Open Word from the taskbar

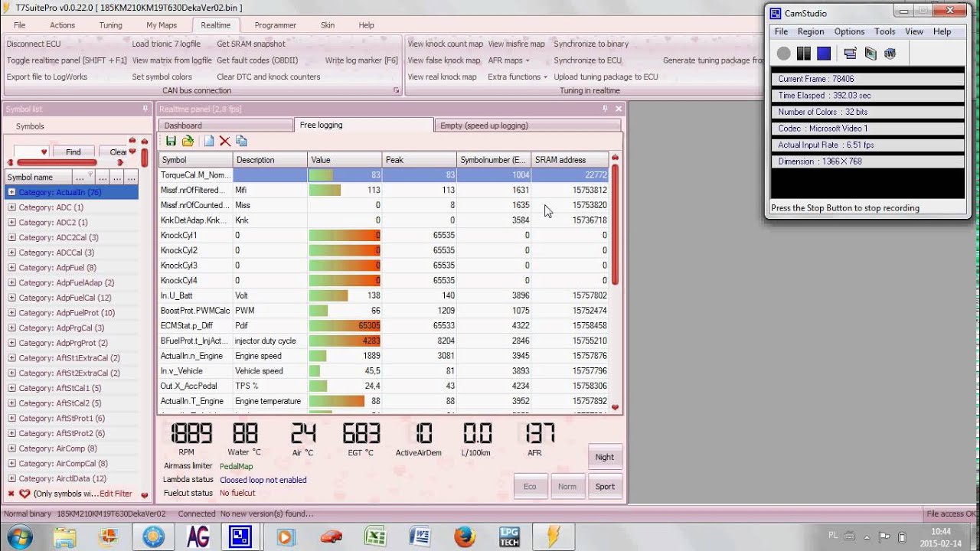pyautogui.click(x=420, y=536)
